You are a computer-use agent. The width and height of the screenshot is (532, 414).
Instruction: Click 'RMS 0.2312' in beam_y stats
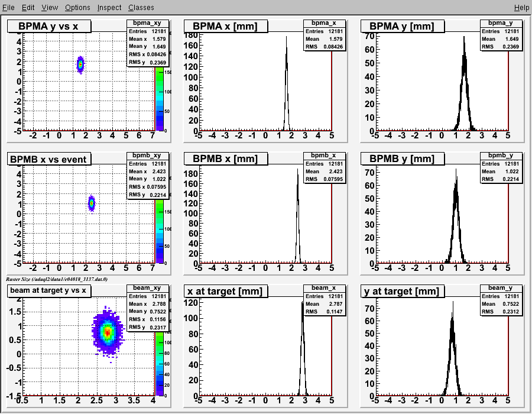[501, 312]
